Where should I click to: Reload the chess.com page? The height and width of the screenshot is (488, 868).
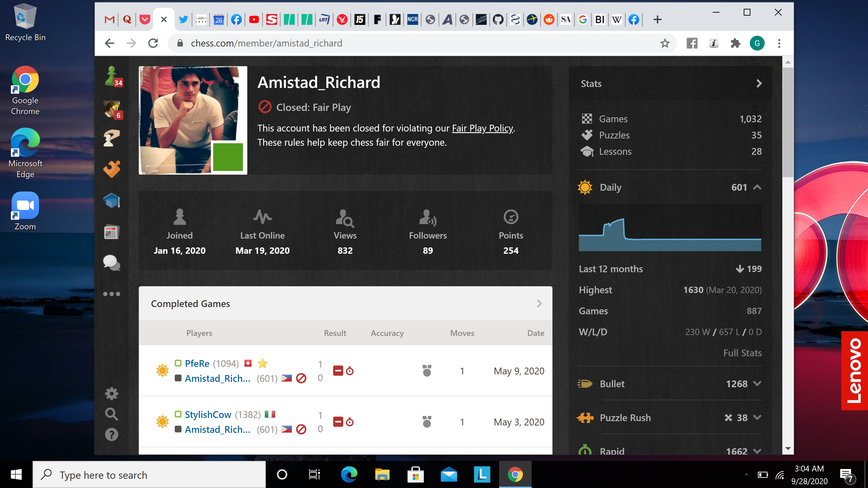pos(153,43)
